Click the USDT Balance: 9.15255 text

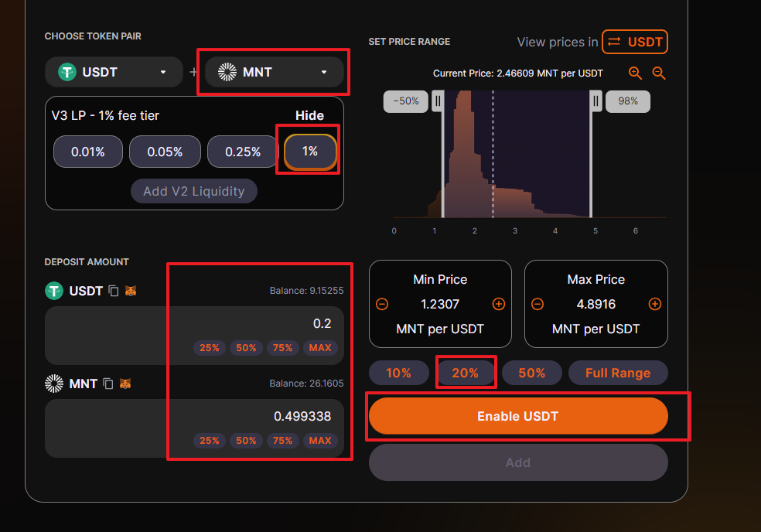pyautogui.click(x=306, y=290)
